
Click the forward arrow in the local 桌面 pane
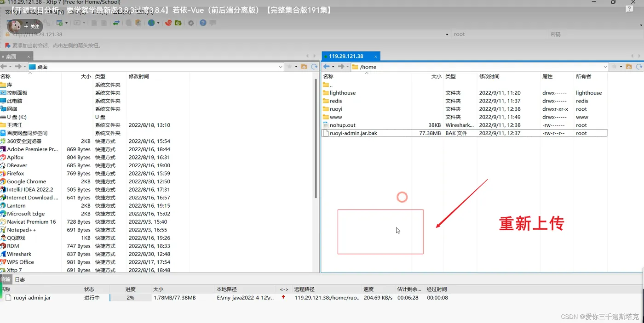point(18,67)
